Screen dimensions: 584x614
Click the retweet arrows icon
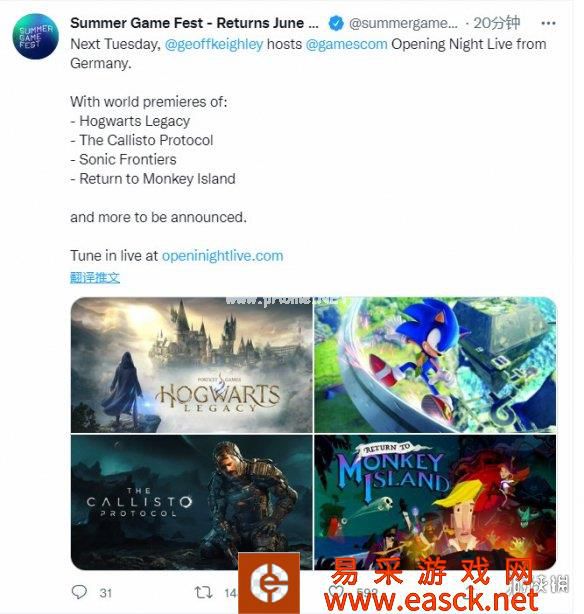pyautogui.click(x=204, y=592)
